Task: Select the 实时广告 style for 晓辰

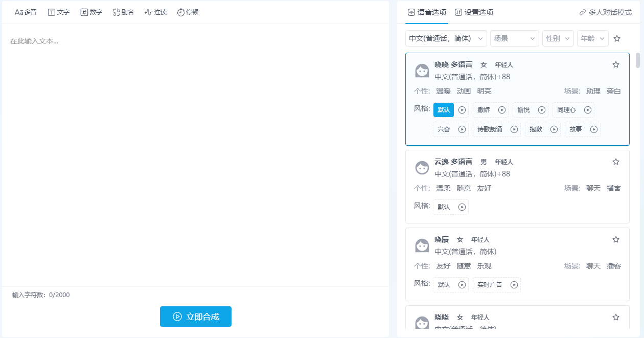Action: (490, 285)
